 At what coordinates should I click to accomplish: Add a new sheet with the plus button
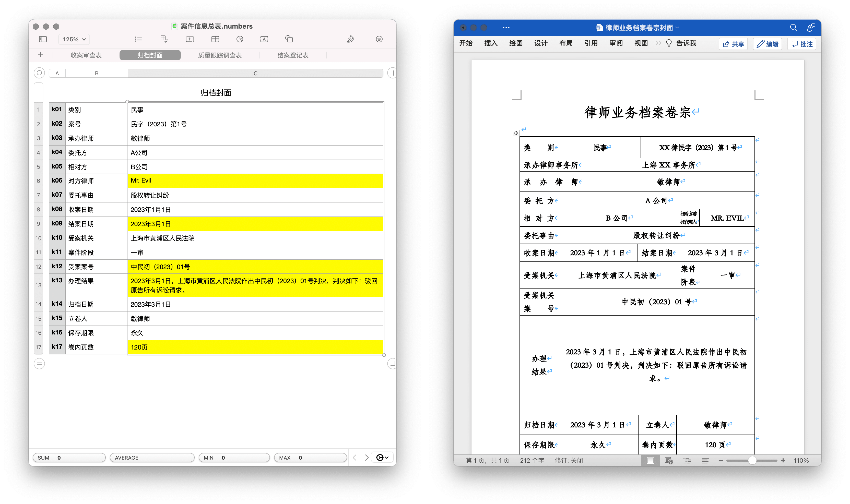(40, 55)
